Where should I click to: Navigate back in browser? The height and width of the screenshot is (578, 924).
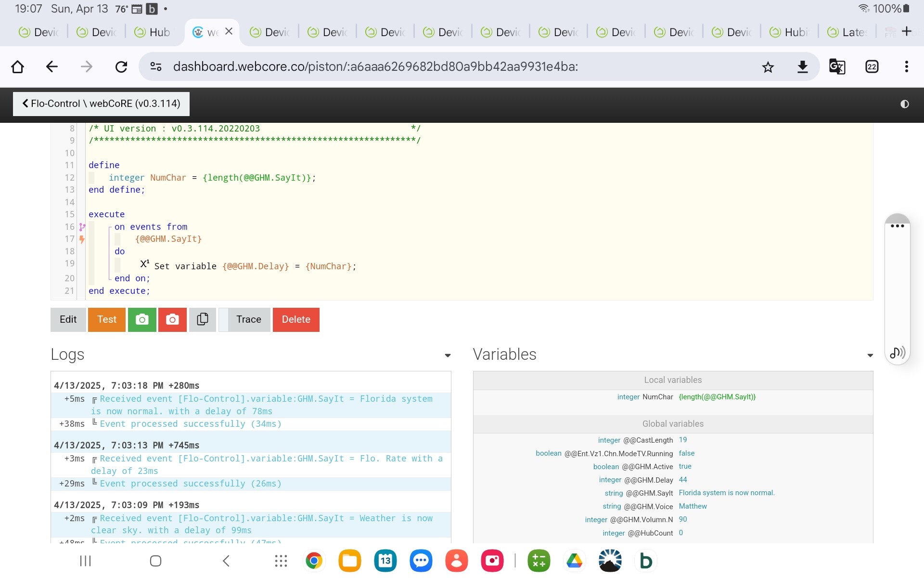click(51, 66)
